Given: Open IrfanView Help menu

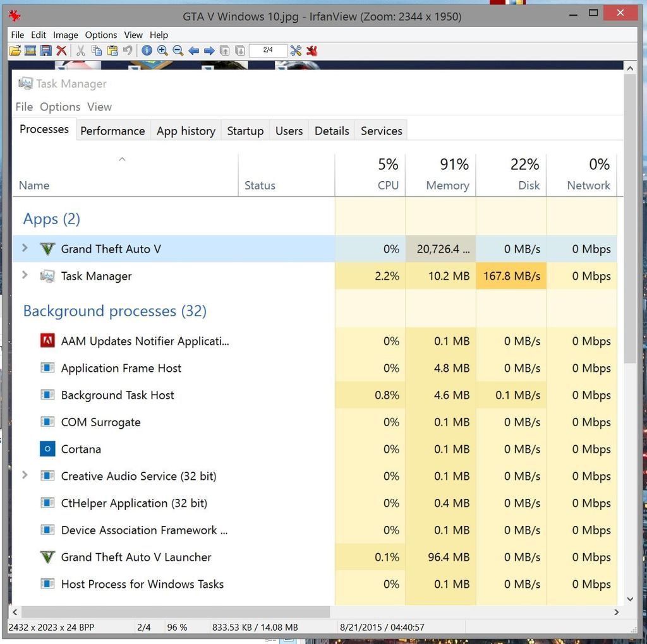Looking at the screenshot, I should click(x=159, y=35).
